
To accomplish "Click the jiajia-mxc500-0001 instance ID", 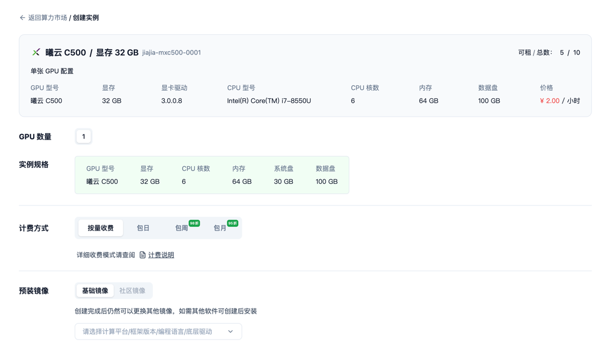I will 171,52.
